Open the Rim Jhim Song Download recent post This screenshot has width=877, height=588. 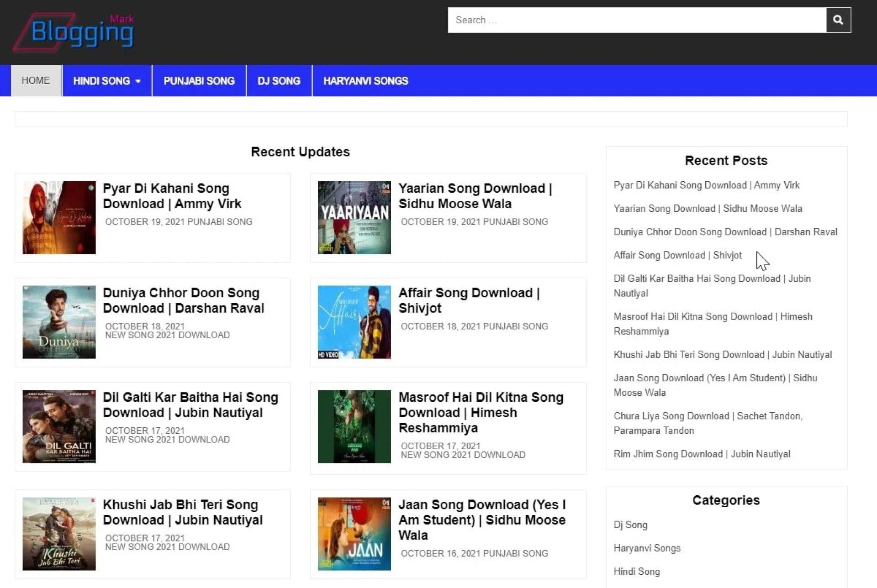pos(702,454)
